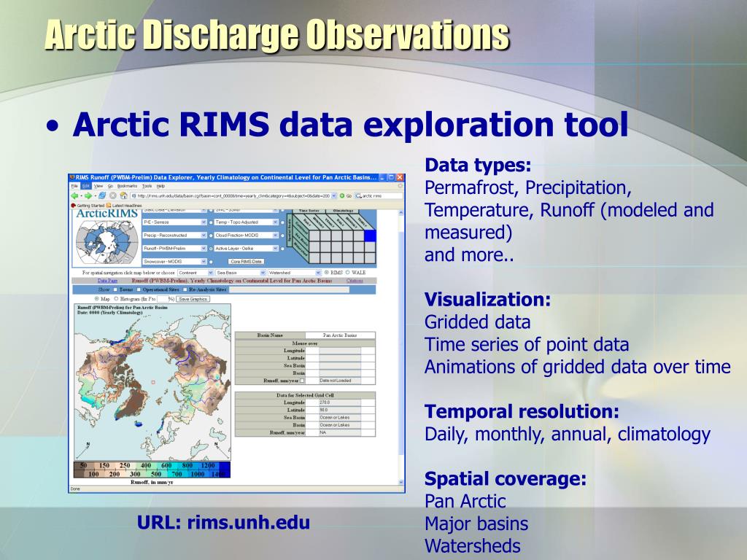Click the scrollbar down arrow at page bottom
Viewport: 747px width, 560px height.
(400, 482)
